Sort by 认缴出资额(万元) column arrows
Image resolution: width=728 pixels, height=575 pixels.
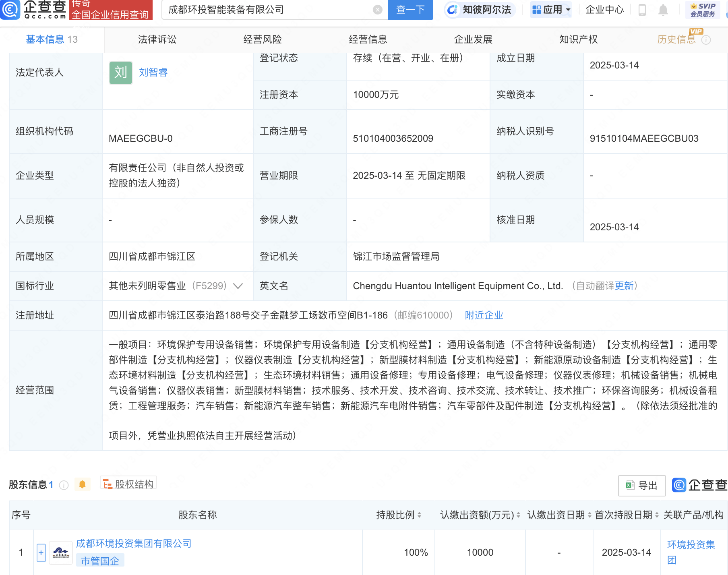click(518, 515)
